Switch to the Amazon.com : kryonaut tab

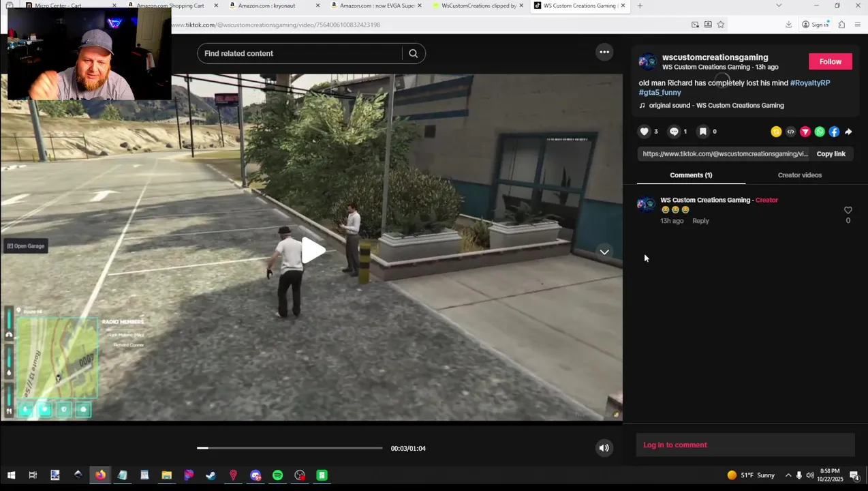pos(266,5)
